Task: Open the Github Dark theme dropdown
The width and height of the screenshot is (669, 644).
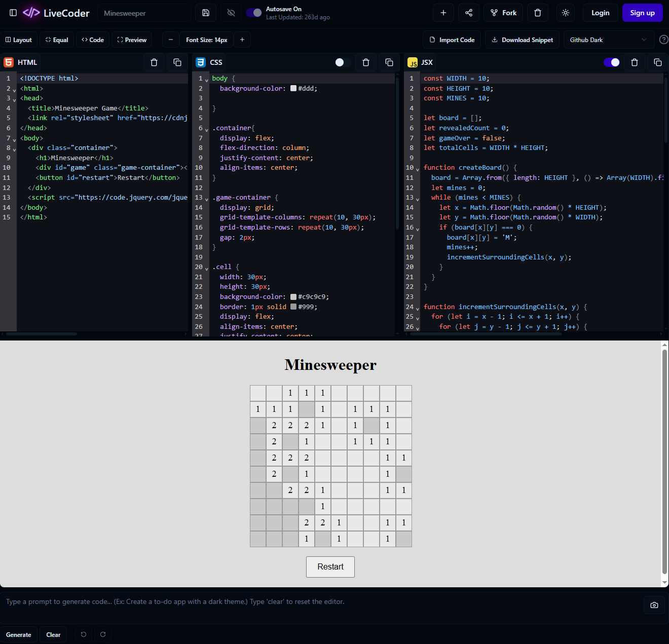Action: coord(609,40)
